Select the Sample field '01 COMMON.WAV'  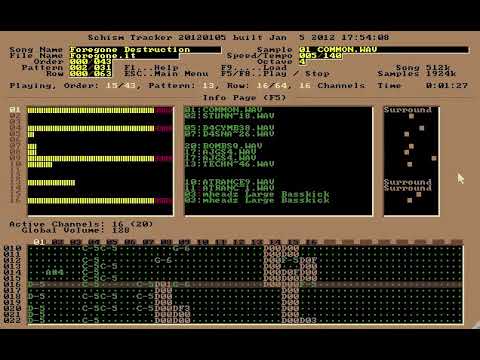pyautogui.click(x=384, y=50)
